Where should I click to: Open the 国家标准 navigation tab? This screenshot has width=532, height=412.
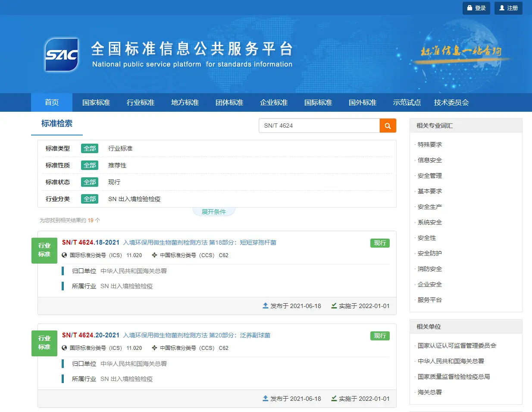[x=96, y=103]
